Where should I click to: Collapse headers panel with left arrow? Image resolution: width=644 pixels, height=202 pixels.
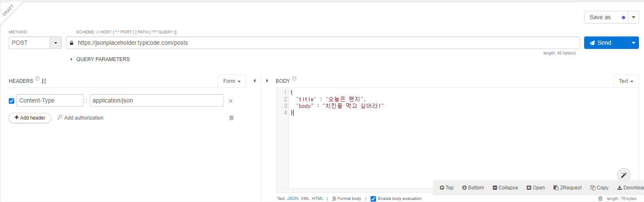[x=254, y=81]
